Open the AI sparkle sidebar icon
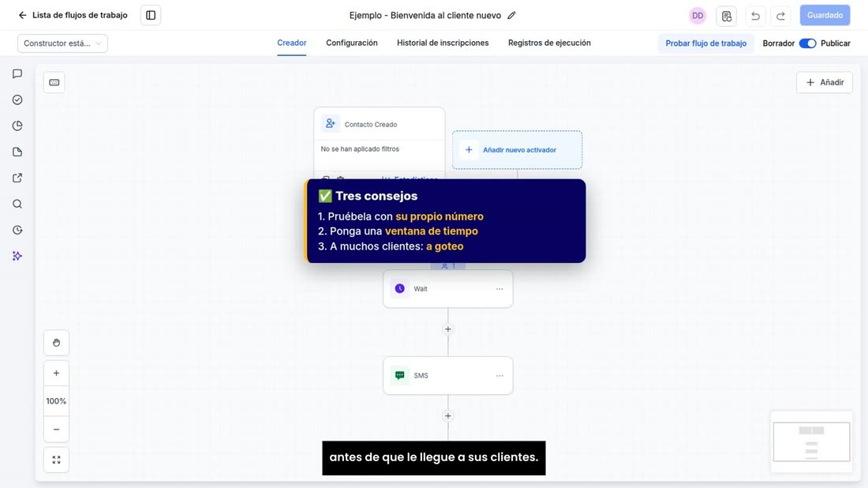This screenshot has width=868, height=488. 17,256
